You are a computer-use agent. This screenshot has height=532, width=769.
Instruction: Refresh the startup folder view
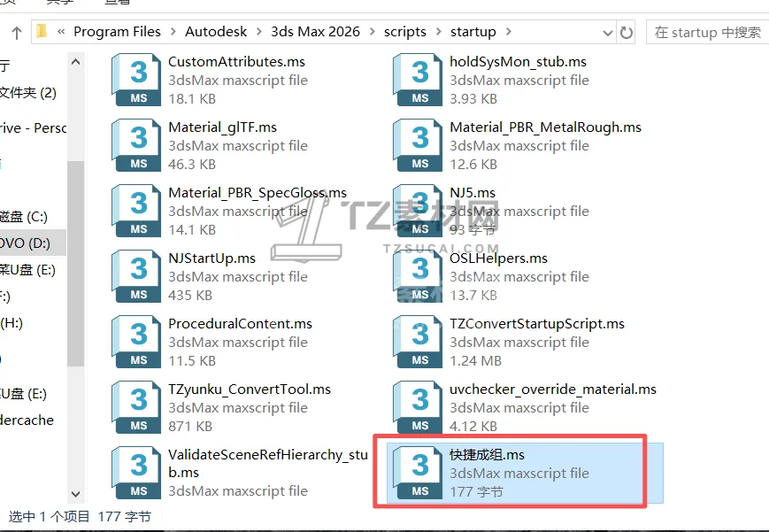coord(627,33)
